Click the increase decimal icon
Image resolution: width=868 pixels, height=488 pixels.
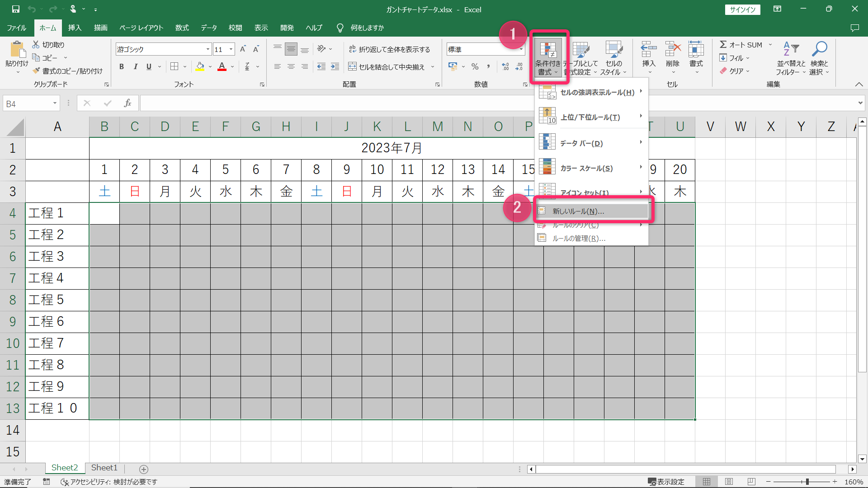tap(505, 67)
